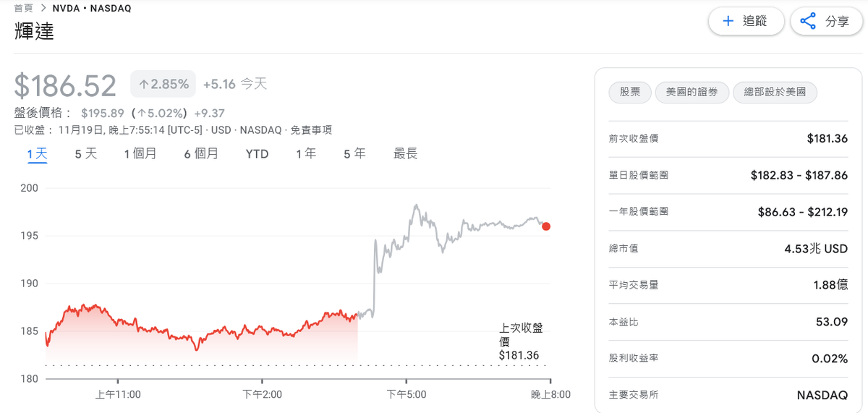Click the share icon beside 分享
Screen dimensions: 868x413
click(x=808, y=21)
